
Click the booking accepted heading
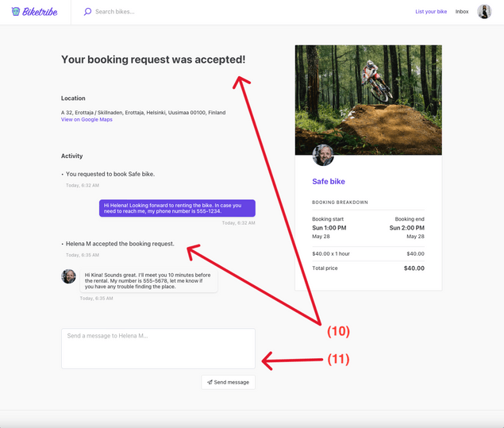153,60
